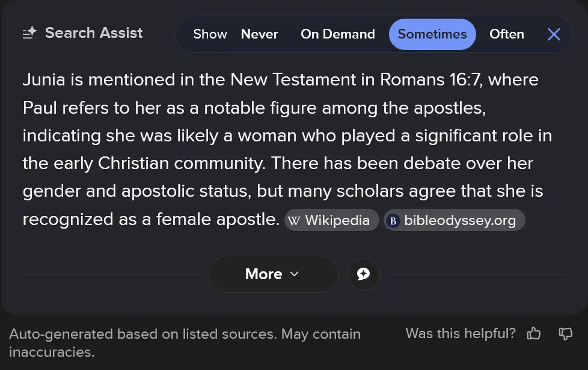Click the bibleodyssey B favicon icon
588x370 pixels.
pos(393,221)
